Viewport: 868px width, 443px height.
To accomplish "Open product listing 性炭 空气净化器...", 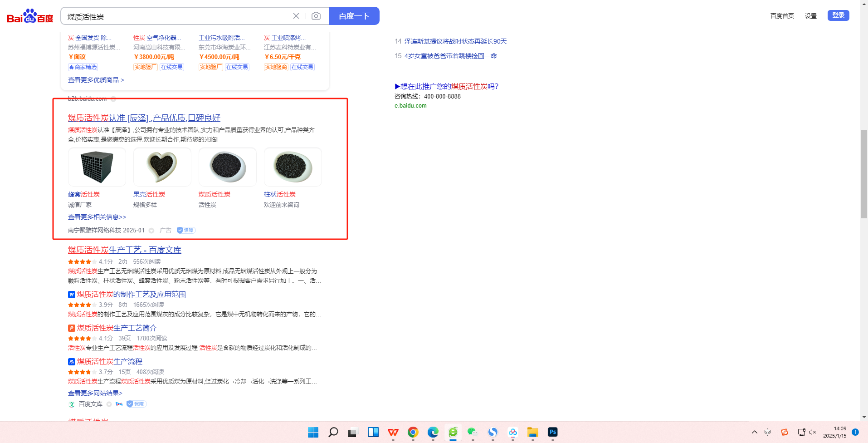I will click(157, 38).
